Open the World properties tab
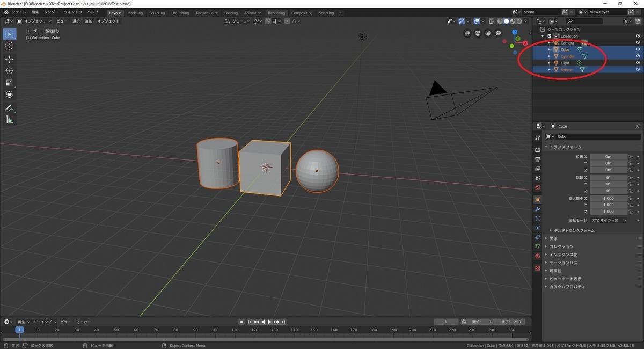 coord(537,187)
